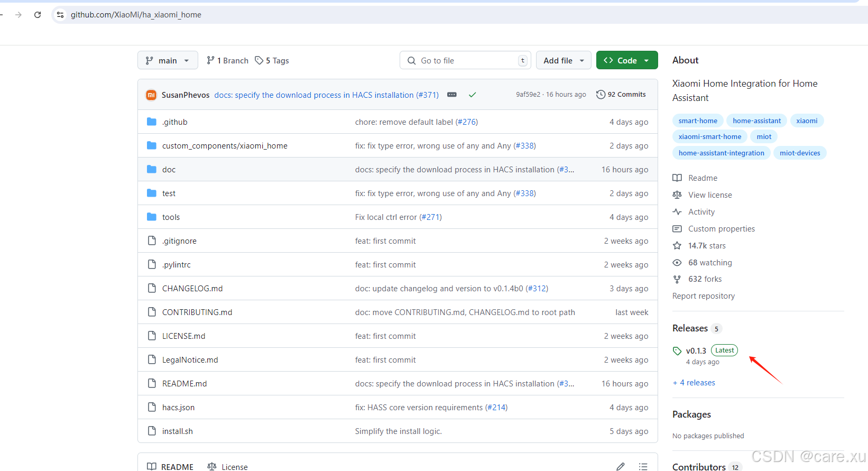Go forward with the browser arrow
The height and width of the screenshot is (471, 868).
pos(19,15)
